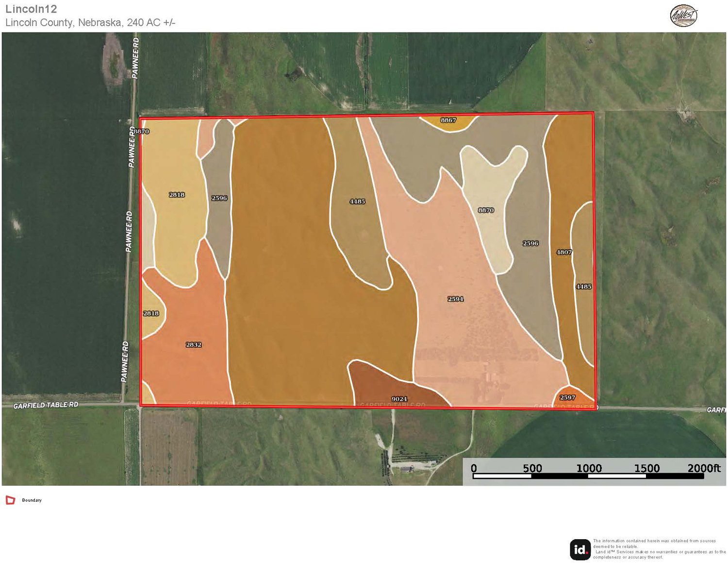Select the 8867 soil unit label
This screenshot has width=728, height=563.
[x=448, y=120]
